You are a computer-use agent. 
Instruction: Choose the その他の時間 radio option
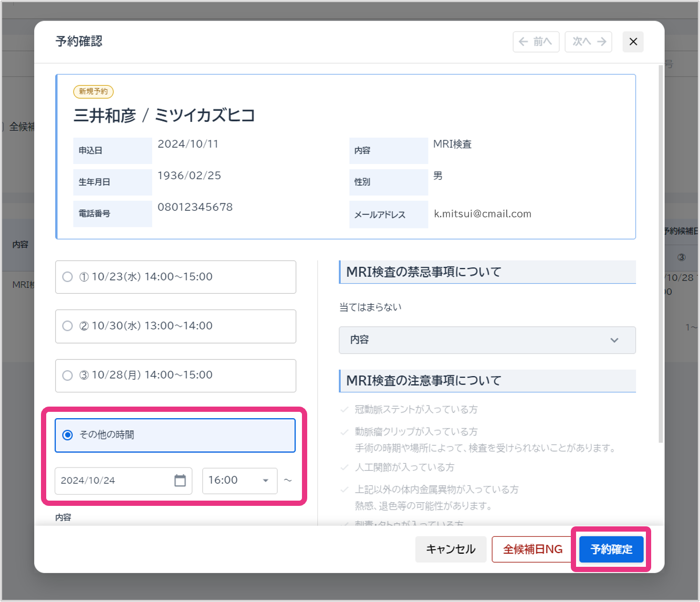pyautogui.click(x=68, y=435)
